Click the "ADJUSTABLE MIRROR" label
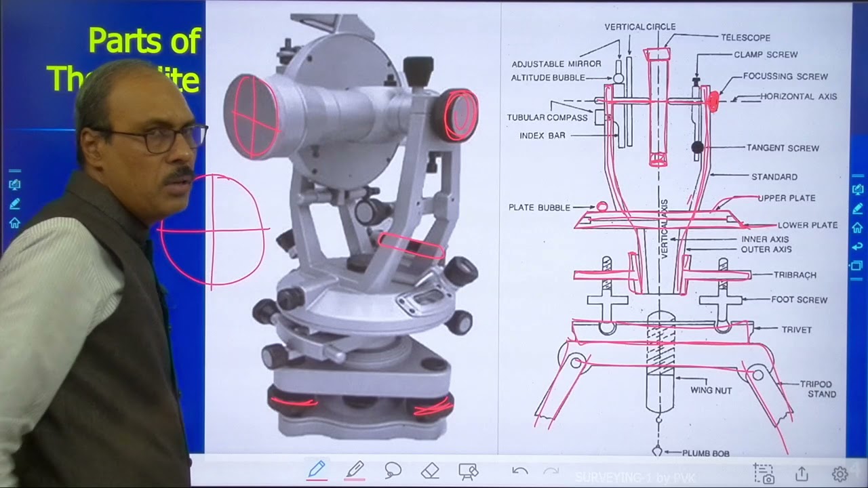Screen dimensions: 868x488 [x=556, y=64]
